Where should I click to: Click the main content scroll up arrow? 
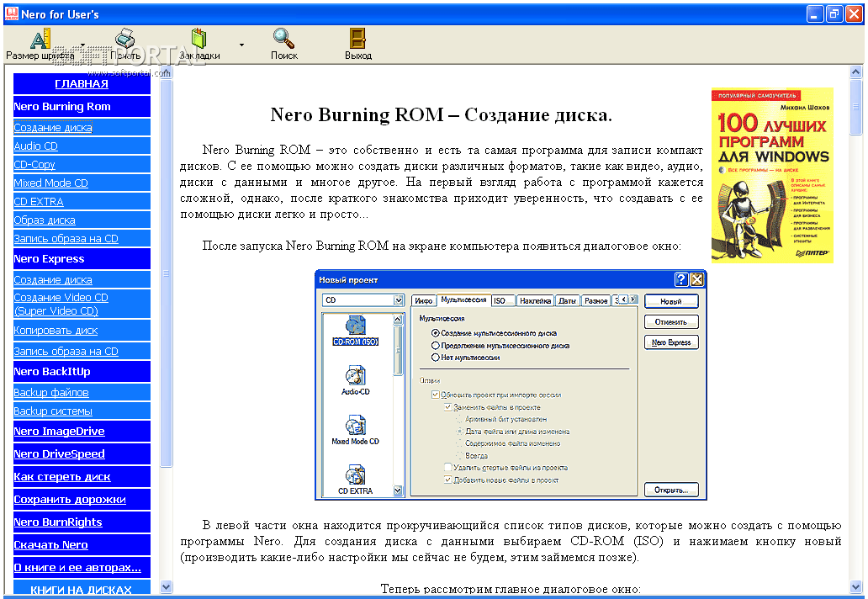tap(856, 72)
